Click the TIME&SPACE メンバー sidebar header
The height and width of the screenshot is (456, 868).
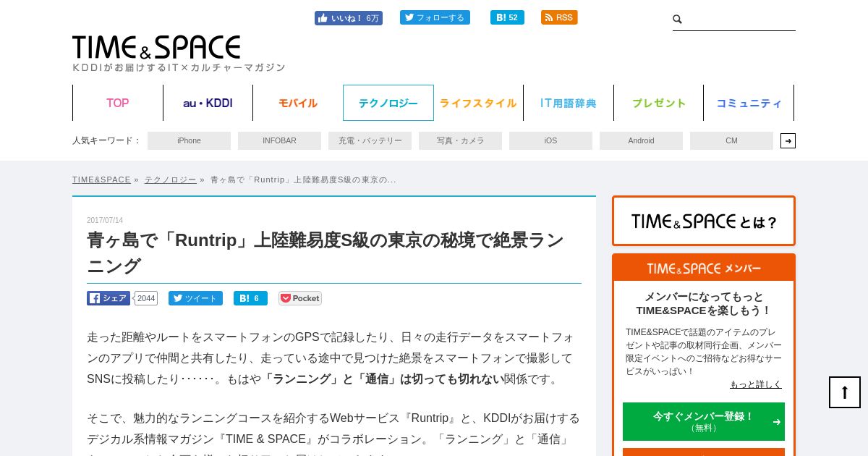(704, 268)
